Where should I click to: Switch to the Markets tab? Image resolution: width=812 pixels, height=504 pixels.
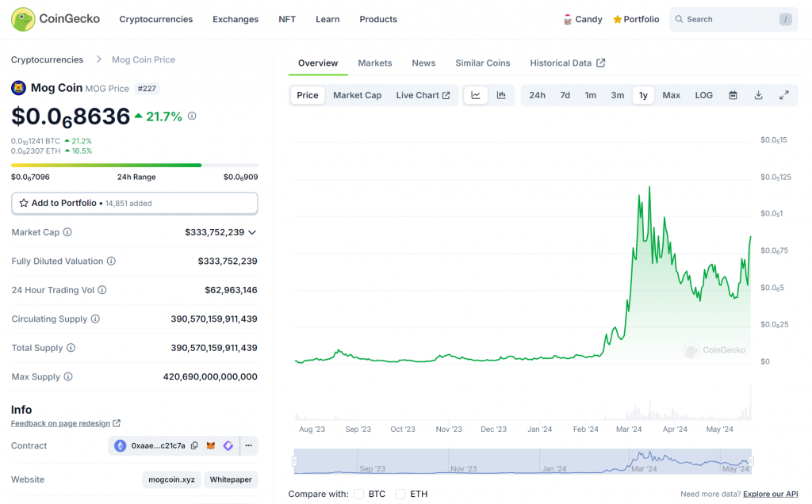(374, 63)
